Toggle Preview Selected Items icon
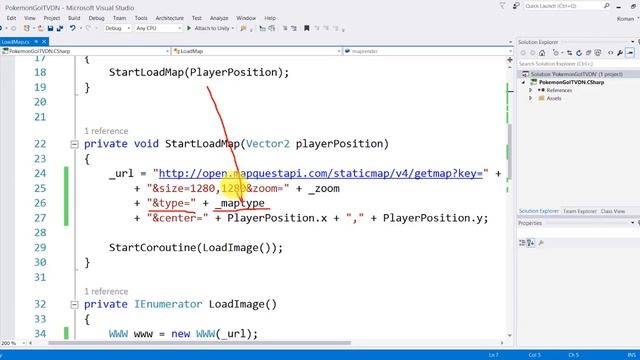This screenshot has height=360, width=640. (x=630, y=53)
